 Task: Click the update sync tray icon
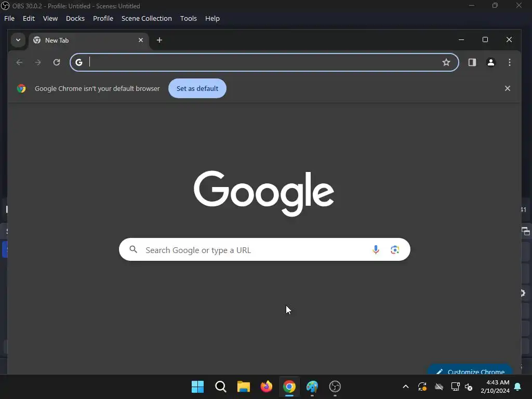coord(422,387)
